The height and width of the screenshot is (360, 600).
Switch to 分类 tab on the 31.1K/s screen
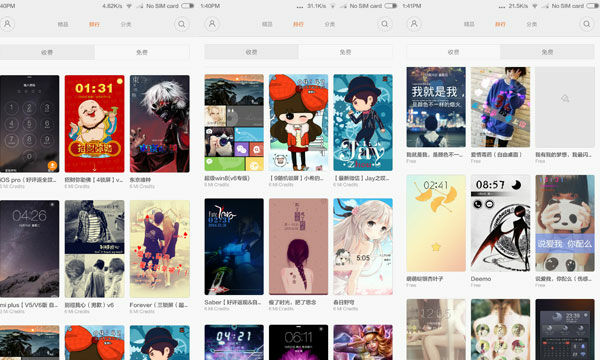click(x=329, y=24)
